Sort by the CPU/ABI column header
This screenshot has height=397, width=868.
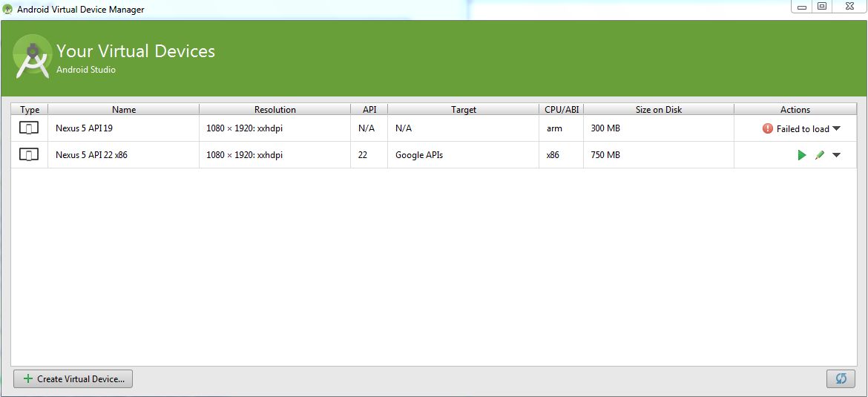coord(562,110)
